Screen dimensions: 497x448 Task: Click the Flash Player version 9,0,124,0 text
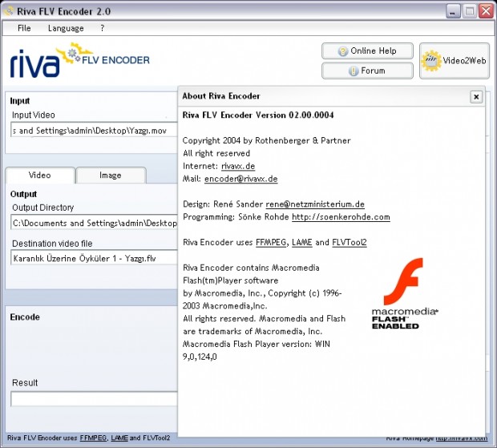click(x=200, y=357)
